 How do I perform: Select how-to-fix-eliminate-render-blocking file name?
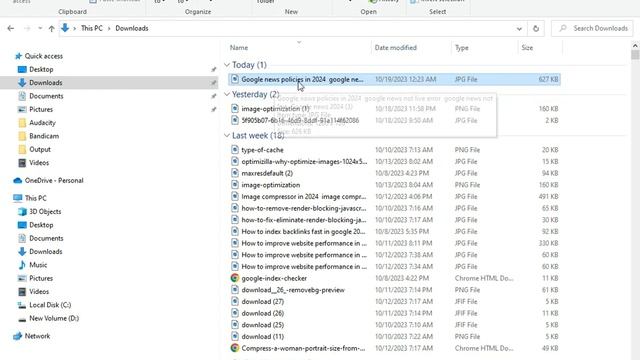304,220
